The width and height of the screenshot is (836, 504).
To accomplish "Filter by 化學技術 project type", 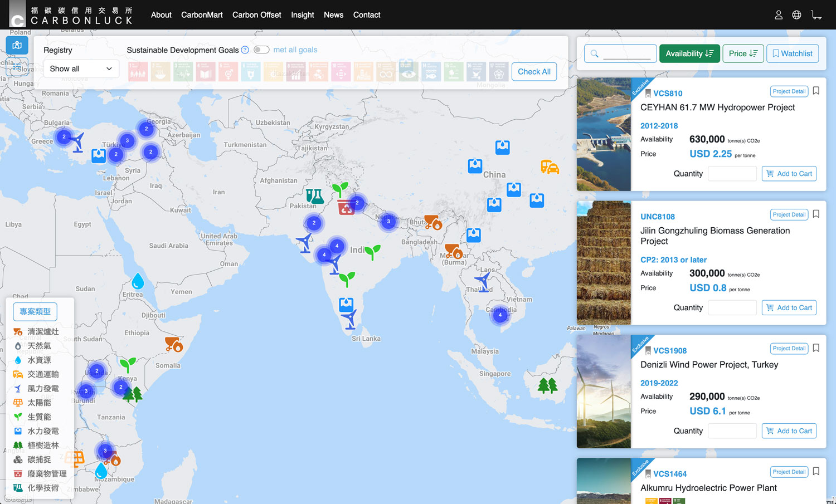I will (x=36, y=488).
